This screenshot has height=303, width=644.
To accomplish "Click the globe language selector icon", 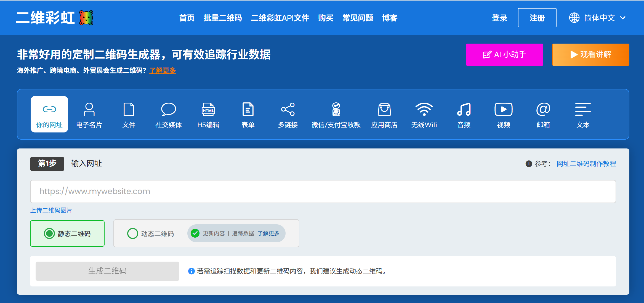I will (x=574, y=18).
